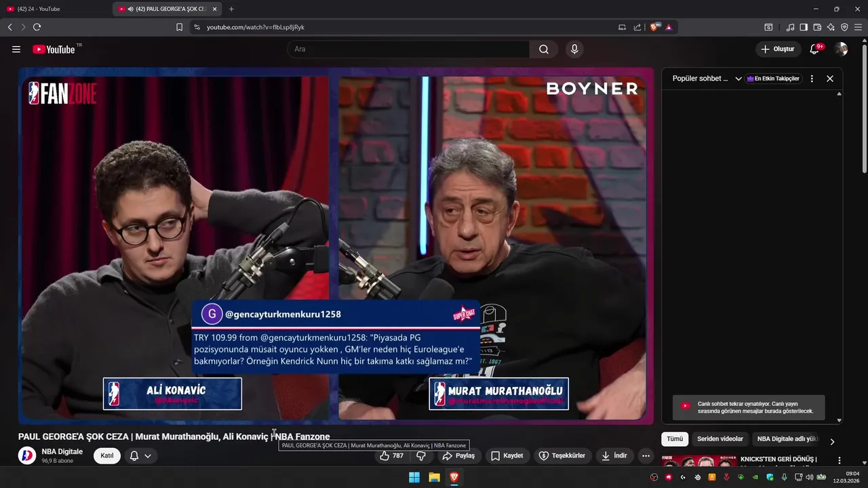Click the Teşekkürler thanks button
This screenshot has width=868, height=488.
(x=562, y=455)
